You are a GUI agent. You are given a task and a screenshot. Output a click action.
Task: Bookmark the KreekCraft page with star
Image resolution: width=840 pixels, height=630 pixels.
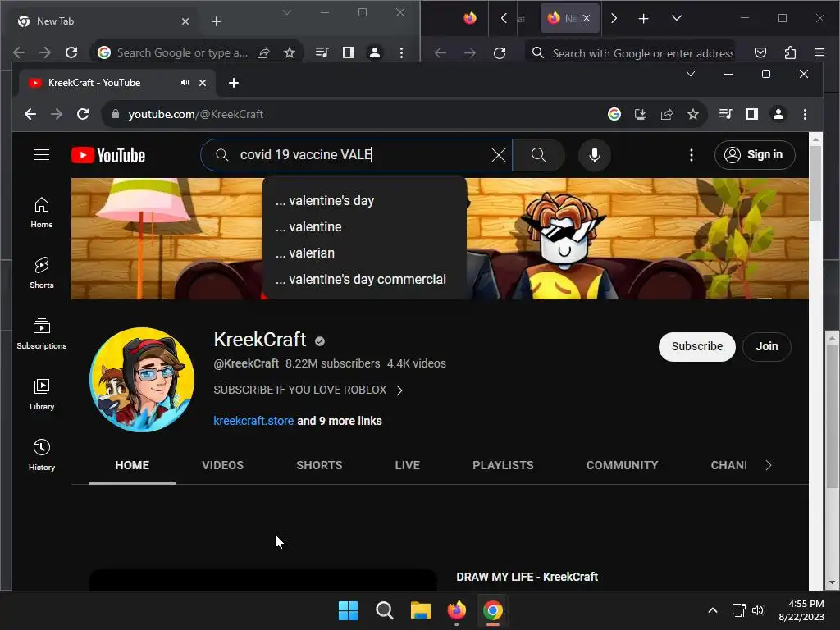click(x=692, y=114)
